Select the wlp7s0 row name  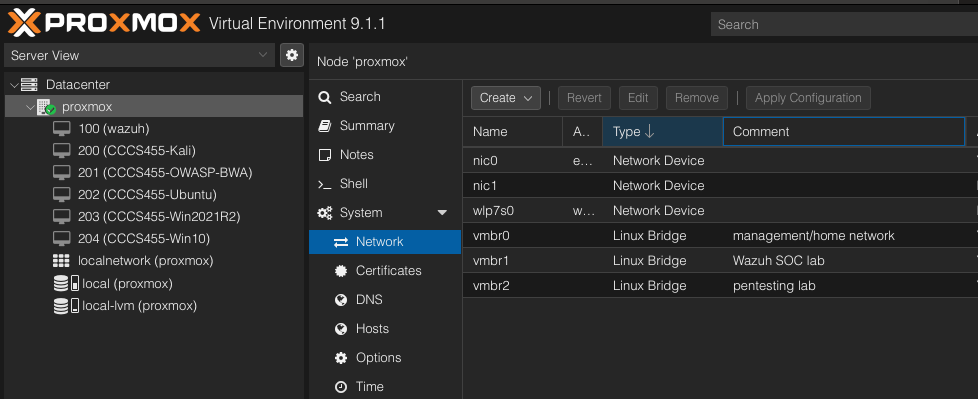(x=493, y=211)
